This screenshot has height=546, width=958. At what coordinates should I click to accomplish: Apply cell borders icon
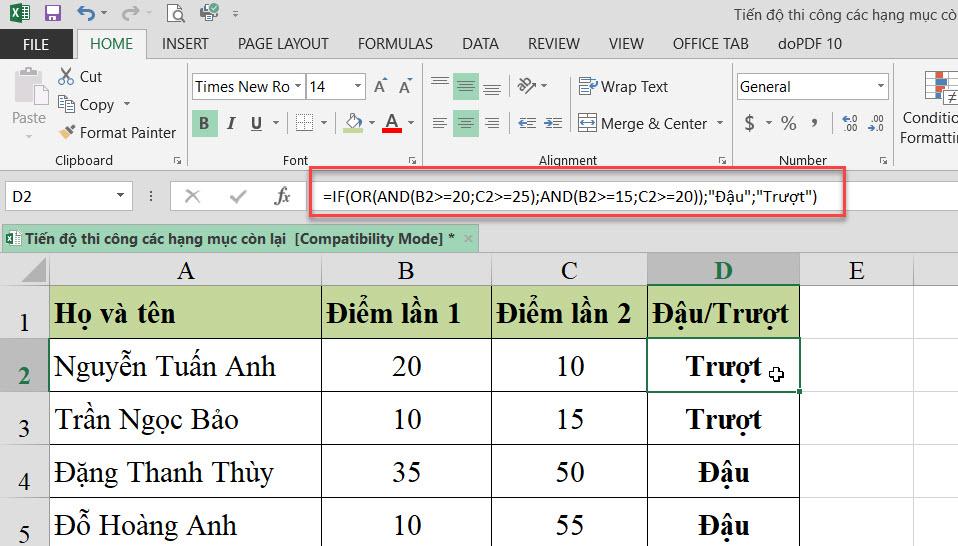tap(304, 123)
